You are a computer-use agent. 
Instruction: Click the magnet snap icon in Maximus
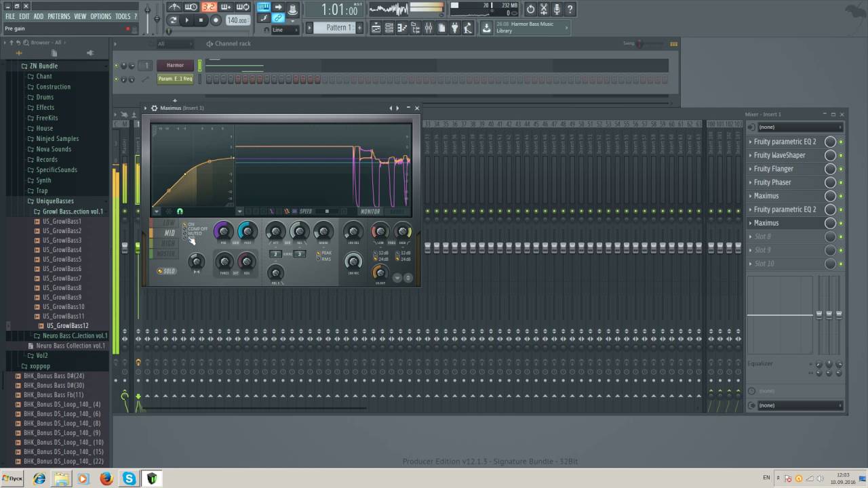(x=180, y=211)
